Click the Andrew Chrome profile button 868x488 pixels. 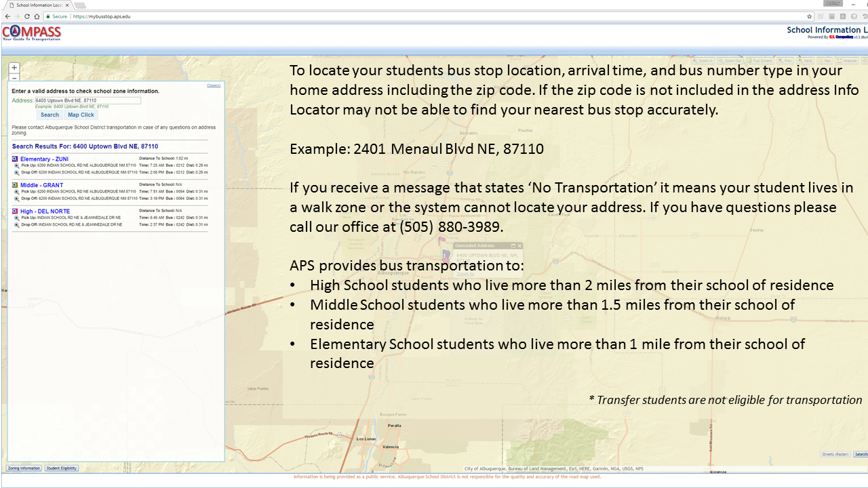click(833, 3)
